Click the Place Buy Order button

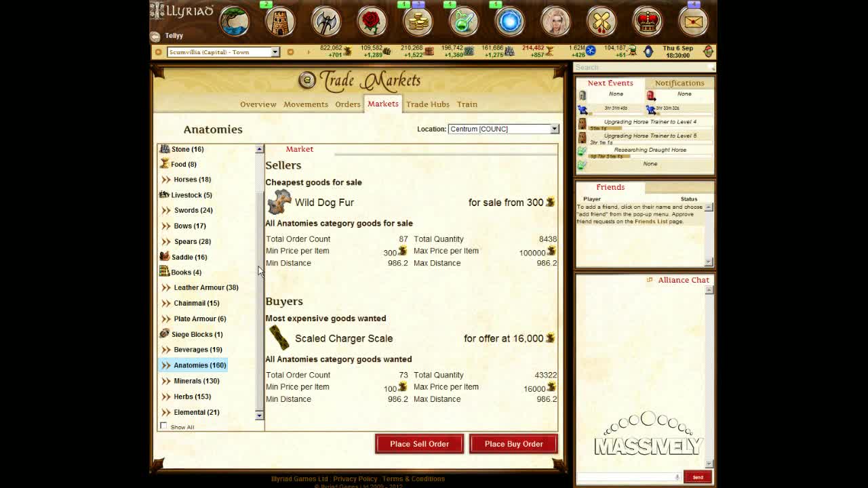coord(513,444)
